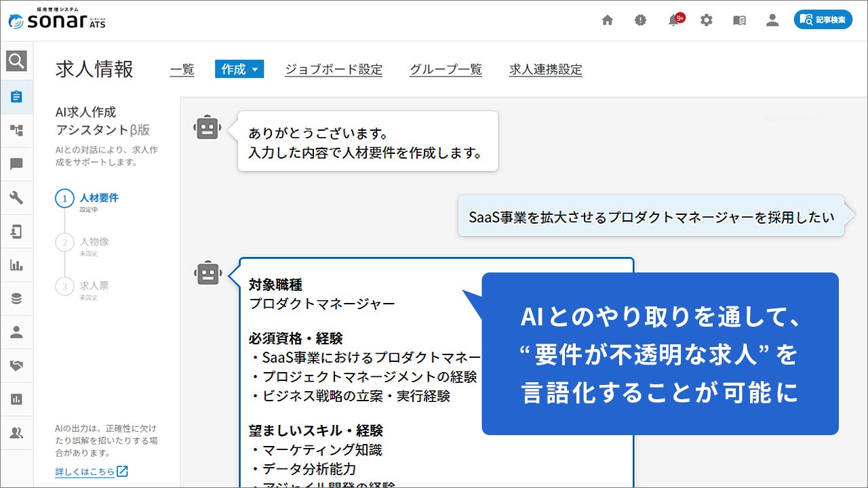
Task: Open wrench tools sidebar icon
Action: (16, 198)
